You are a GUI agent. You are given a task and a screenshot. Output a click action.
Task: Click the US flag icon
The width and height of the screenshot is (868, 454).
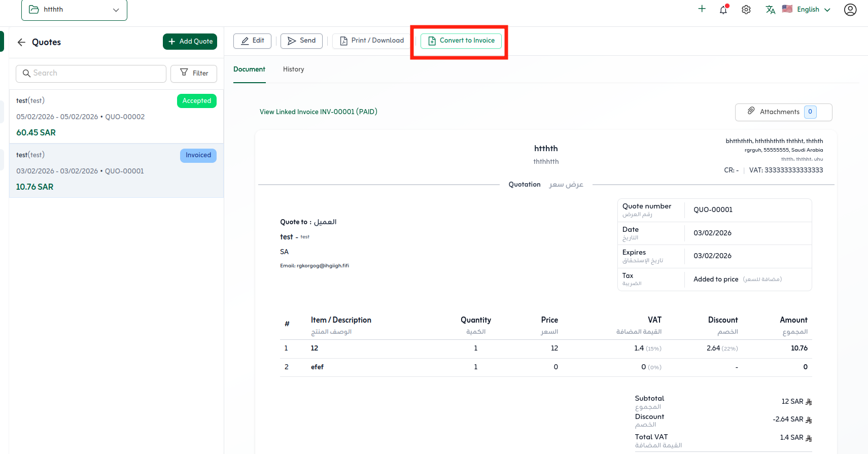[787, 9]
